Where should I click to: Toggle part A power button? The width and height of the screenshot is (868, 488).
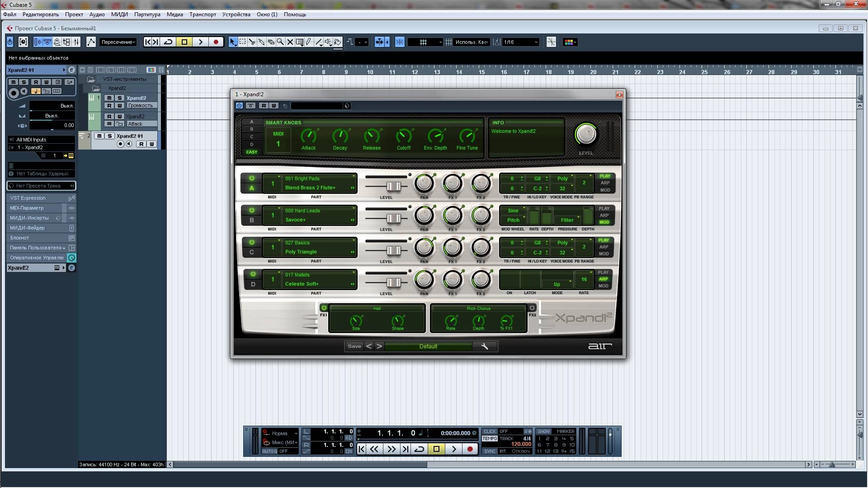(252, 178)
